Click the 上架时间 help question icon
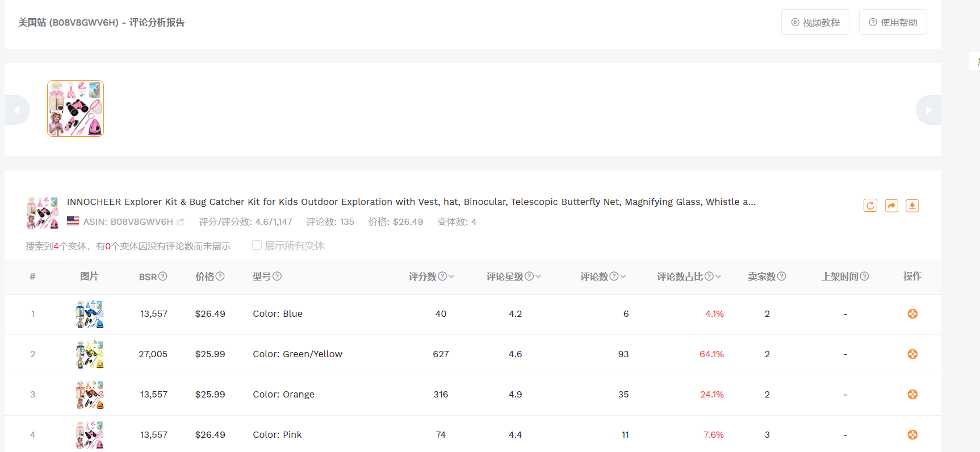The image size is (980, 452). coord(865,277)
